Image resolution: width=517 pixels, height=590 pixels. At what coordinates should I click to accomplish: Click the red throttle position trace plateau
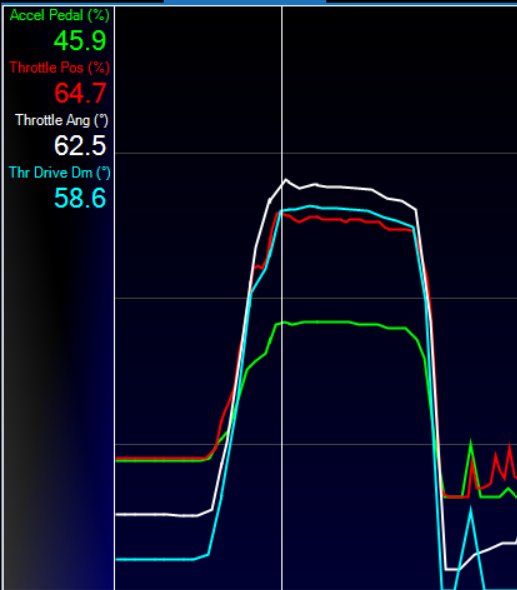339,220
